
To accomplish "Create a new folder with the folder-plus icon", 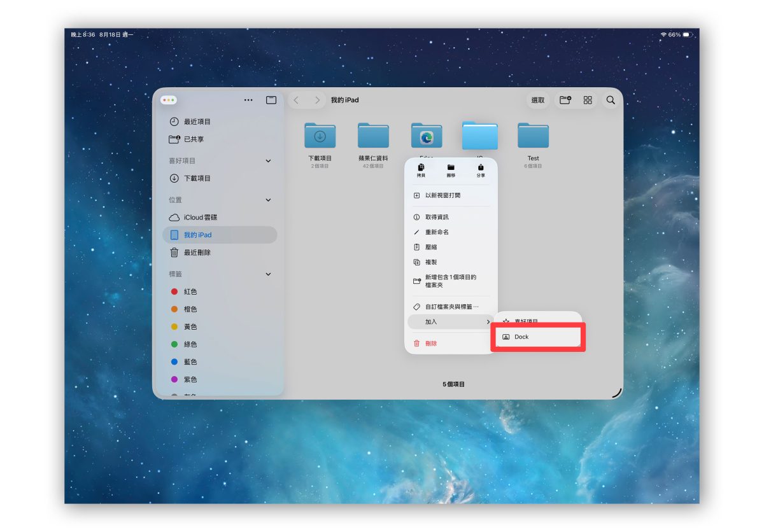I will [x=565, y=101].
